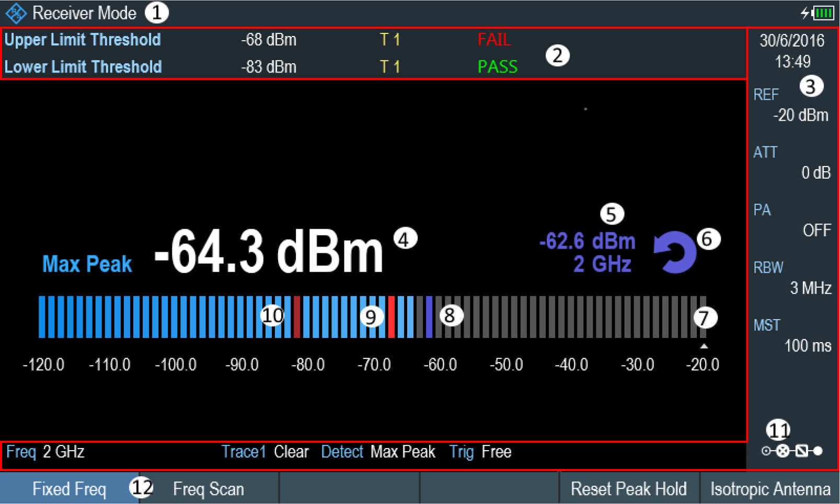This screenshot has width=840, height=504.
Task: Click the crossed-circle setup icon
Action: 783,451
